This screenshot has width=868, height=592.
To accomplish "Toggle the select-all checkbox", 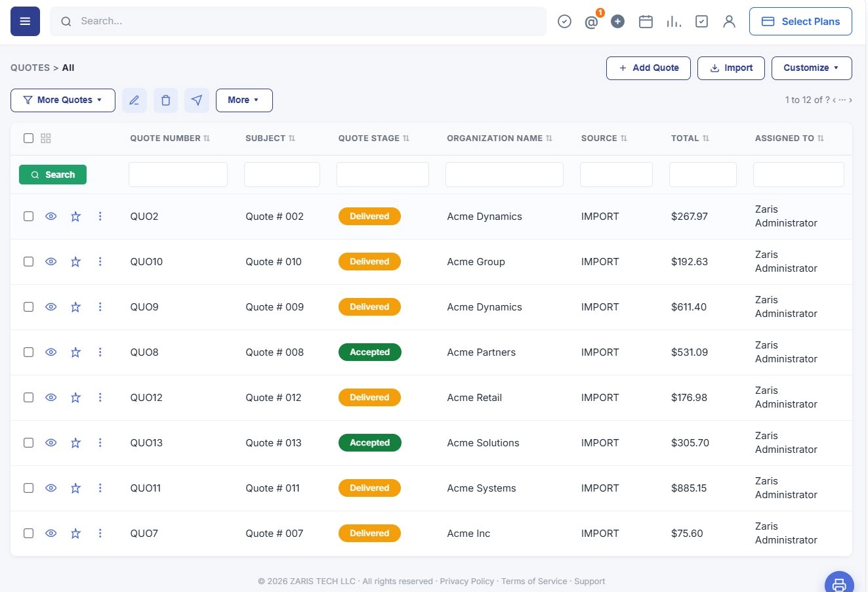I will pyautogui.click(x=28, y=138).
